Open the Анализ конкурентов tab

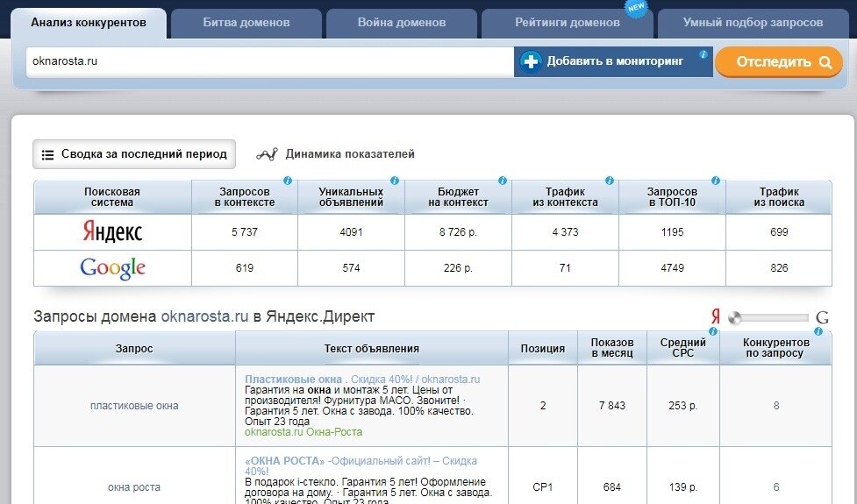tap(89, 23)
